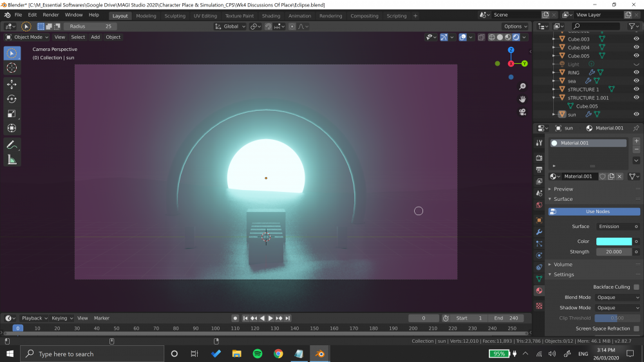The height and width of the screenshot is (362, 644).
Task: Play the animation forward
Action: (x=270, y=318)
